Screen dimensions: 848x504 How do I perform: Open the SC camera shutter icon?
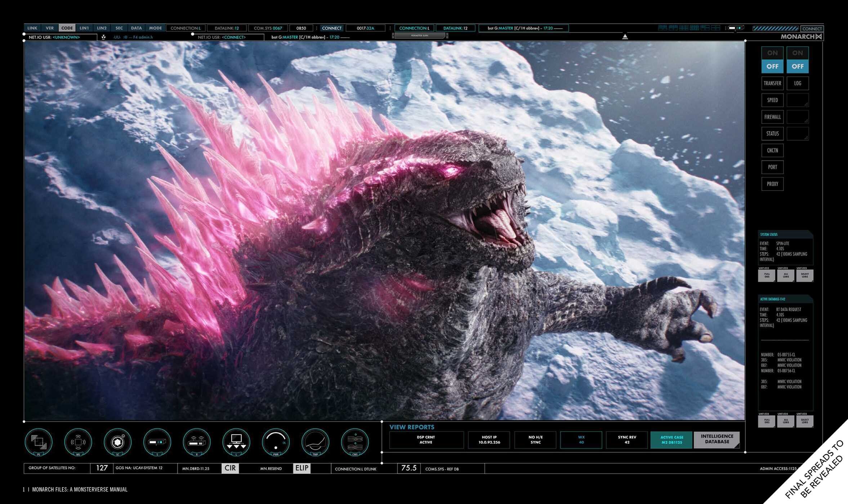click(117, 442)
